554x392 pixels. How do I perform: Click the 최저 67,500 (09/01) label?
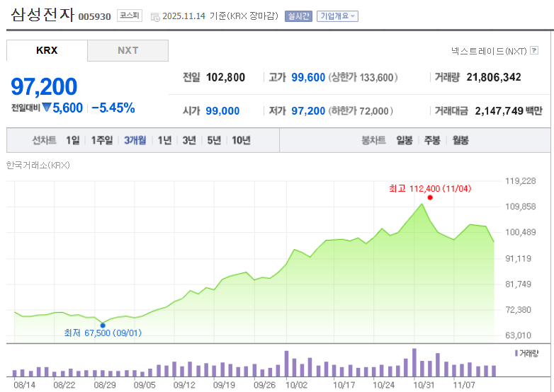pos(103,333)
